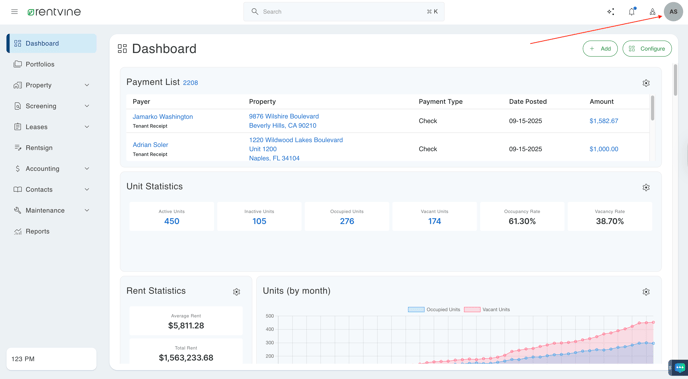Open the chat support bubble
Screen dimensions: 688x379
[x=679, y=368]
